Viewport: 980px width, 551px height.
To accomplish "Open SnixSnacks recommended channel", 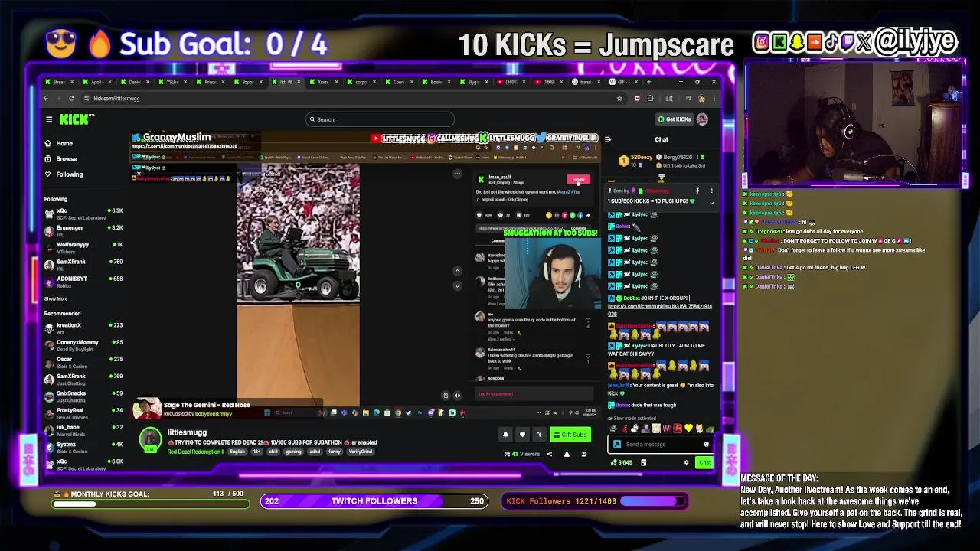I will click(x=83, y=396).
